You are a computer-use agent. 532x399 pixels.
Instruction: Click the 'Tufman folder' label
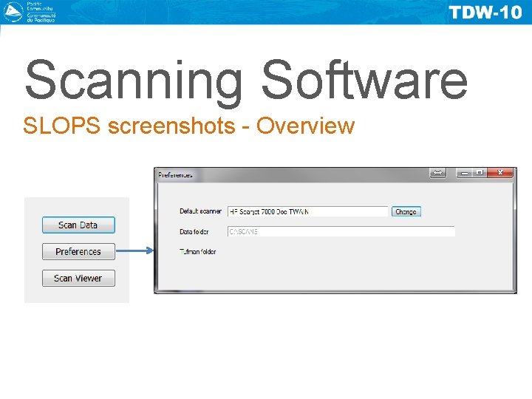[x=198, y=252]
